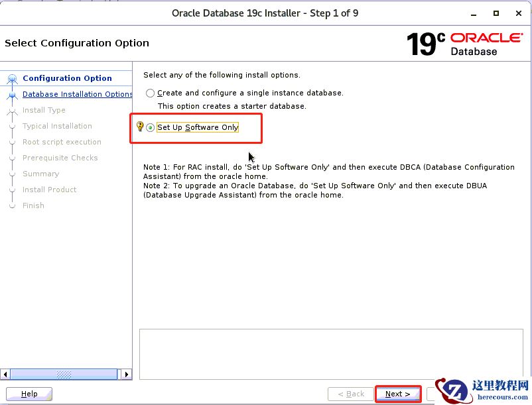The width and height of the screenshot is (532, 405).
Task: Click the Install Type step
Action: 44,110
